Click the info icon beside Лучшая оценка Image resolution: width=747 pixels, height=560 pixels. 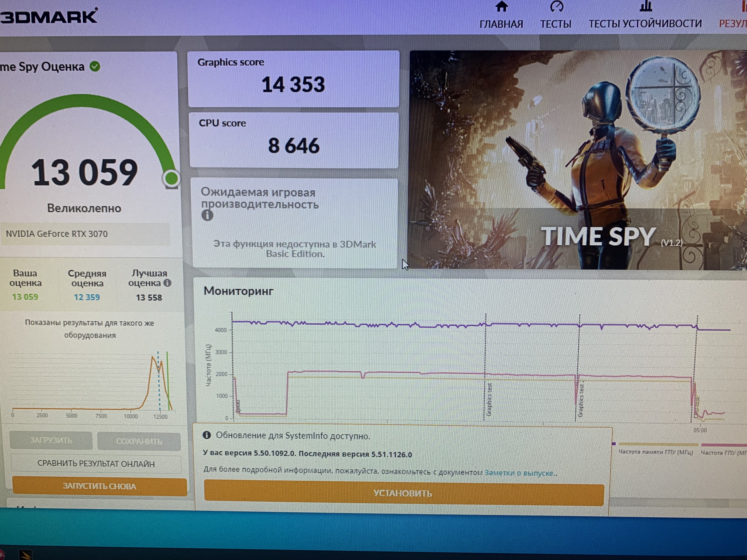167,283
